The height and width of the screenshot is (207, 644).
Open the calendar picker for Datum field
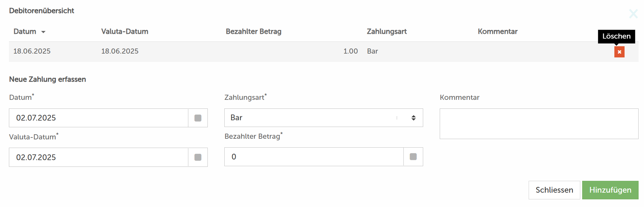click(x=198, y=118)
